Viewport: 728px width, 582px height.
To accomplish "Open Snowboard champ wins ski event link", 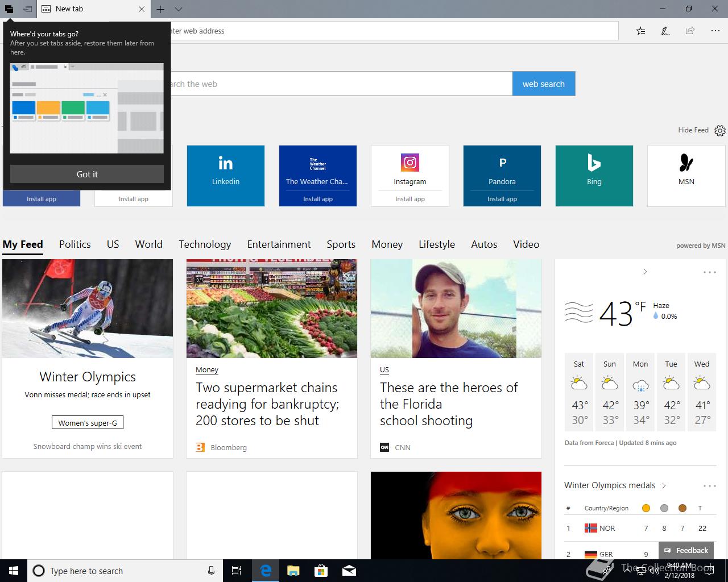I will pyautogui.click(x=88, y=447).
